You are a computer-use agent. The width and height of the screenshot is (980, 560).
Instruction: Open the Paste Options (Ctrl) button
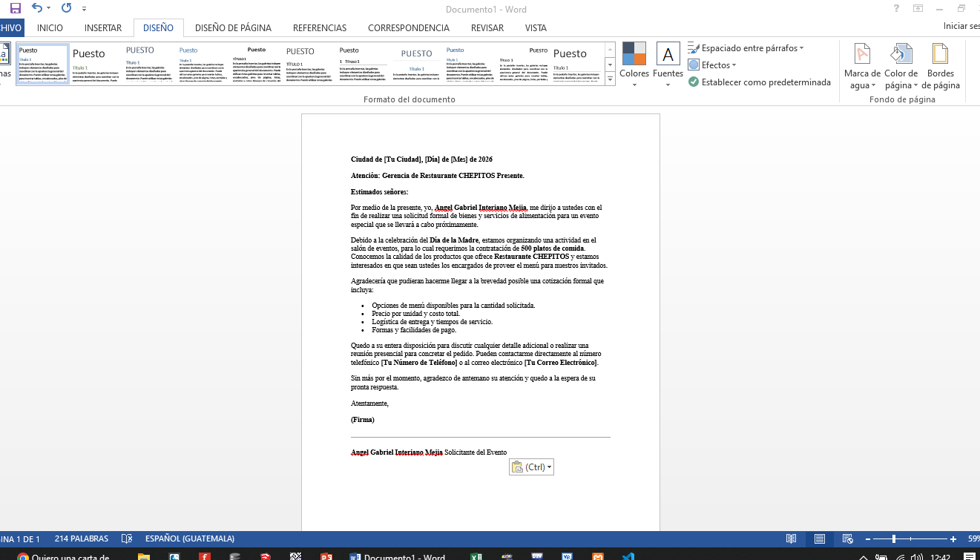click(x=531, y=467)
